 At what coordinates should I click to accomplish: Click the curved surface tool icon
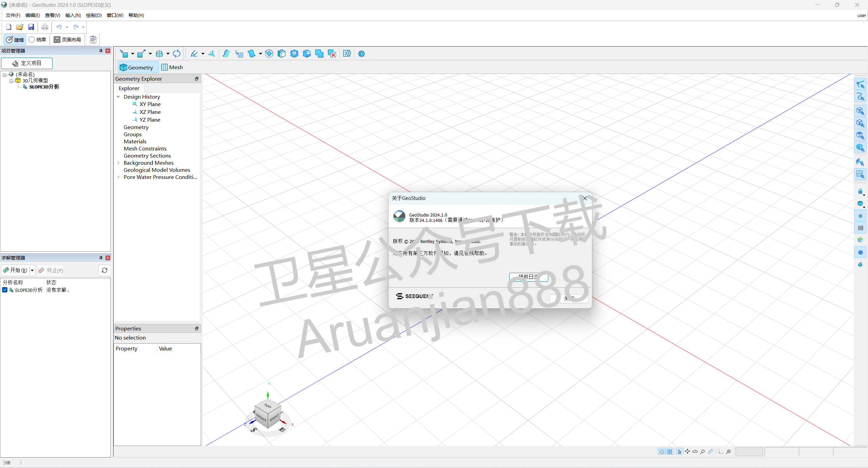[x=252, y=54]
